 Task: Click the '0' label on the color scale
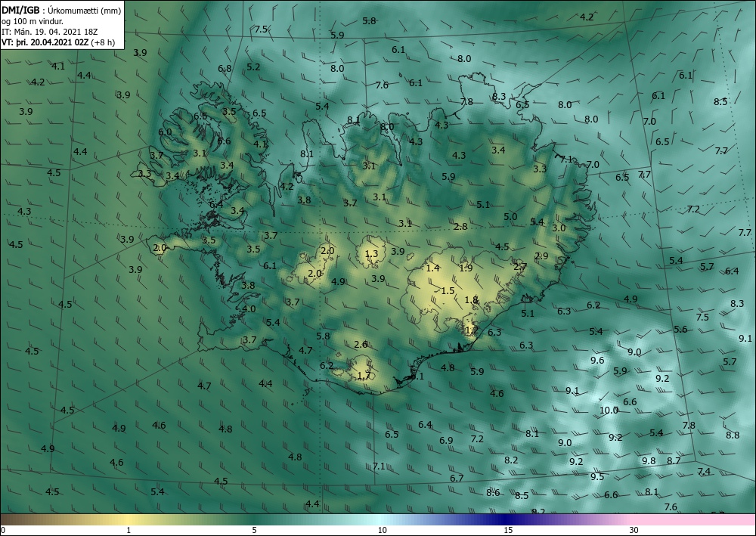[x=3, y=530]
